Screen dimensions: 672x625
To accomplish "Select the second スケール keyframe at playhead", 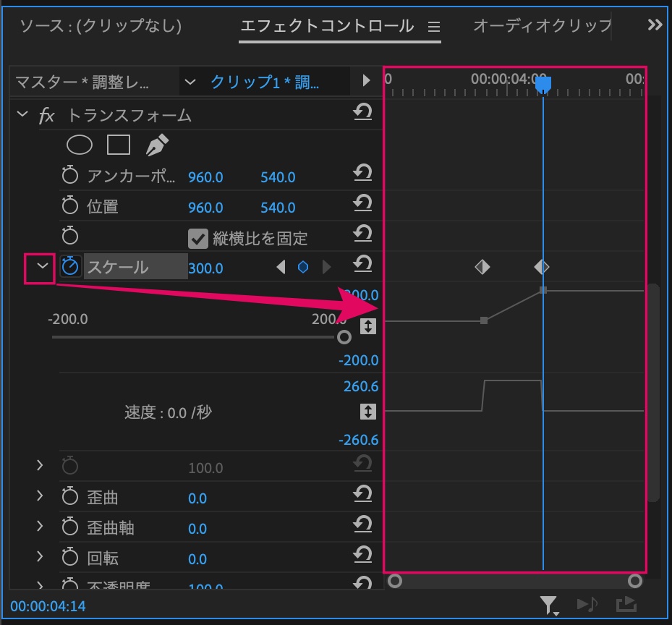I will [542, 267].
